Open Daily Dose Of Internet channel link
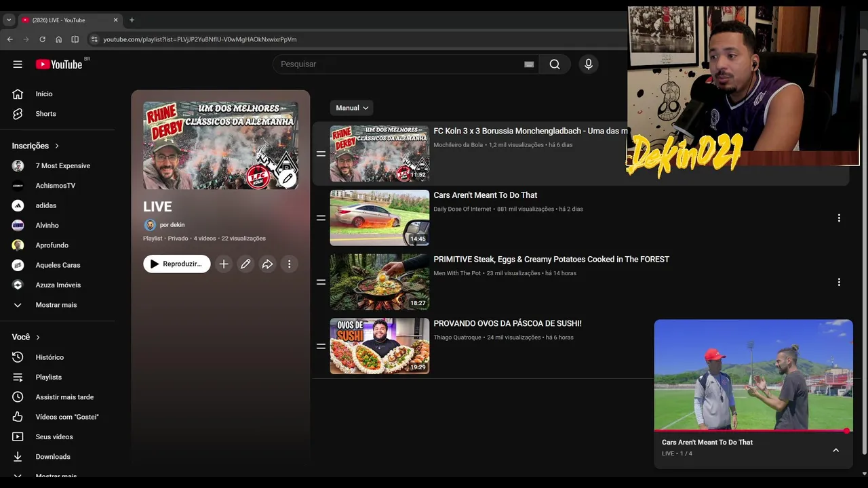Image resolution: width=868 pixels, height=488 pixels. [x=462, y=209]
